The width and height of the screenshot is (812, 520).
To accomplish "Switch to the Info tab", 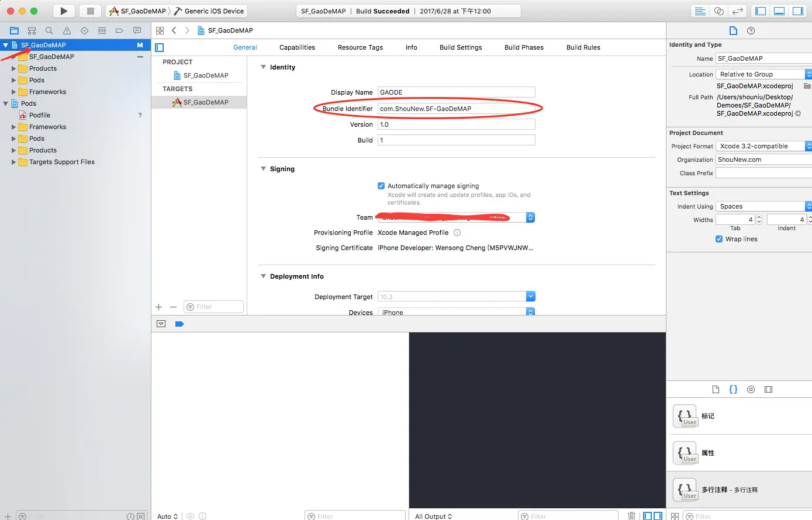I will [412, 47].
